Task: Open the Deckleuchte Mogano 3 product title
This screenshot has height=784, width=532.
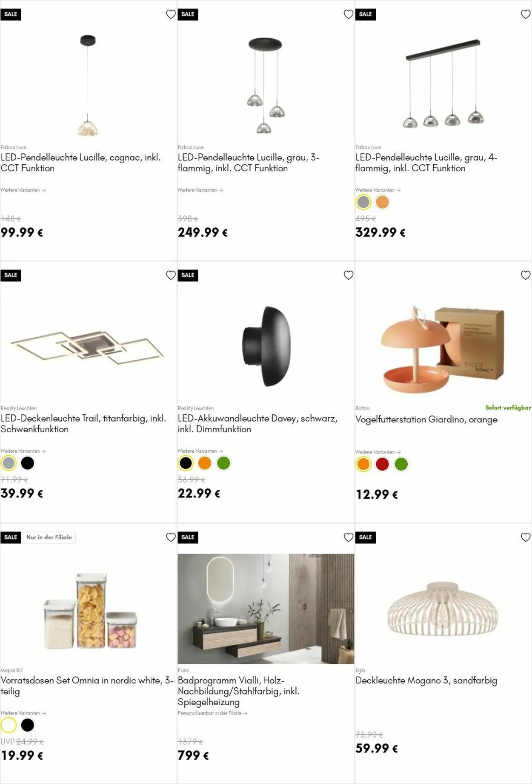Action: point(426,681)
